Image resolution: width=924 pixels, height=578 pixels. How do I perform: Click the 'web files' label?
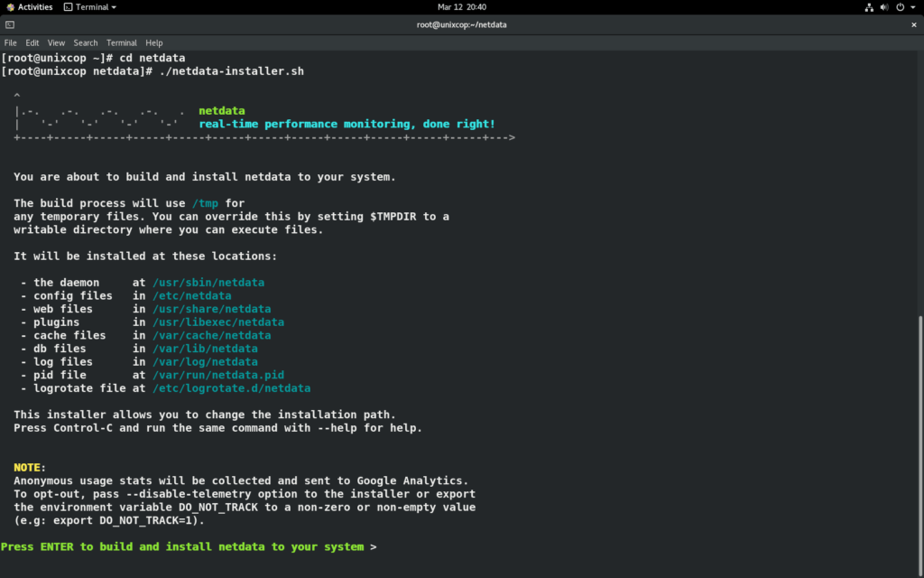[63, 309]
